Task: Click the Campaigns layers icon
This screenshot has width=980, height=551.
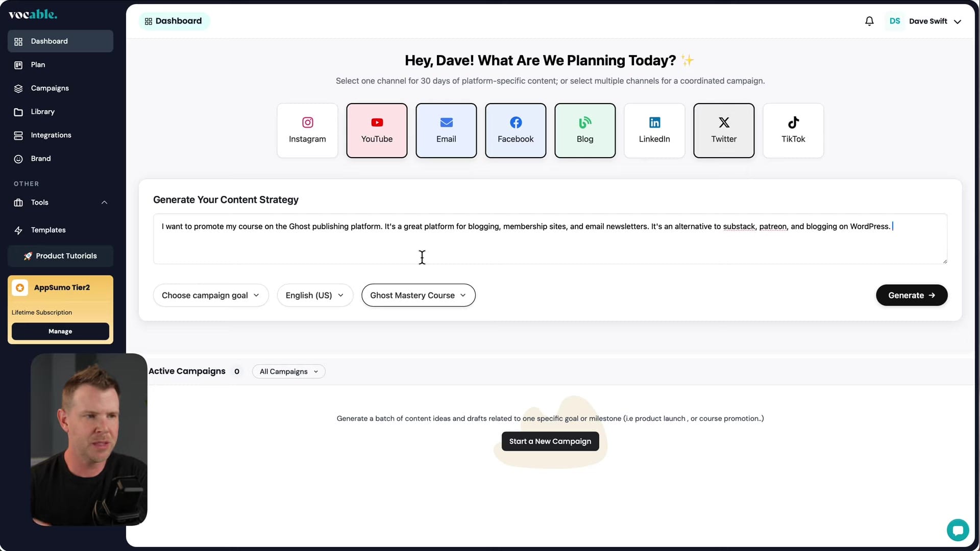Action: click(18, 88)
